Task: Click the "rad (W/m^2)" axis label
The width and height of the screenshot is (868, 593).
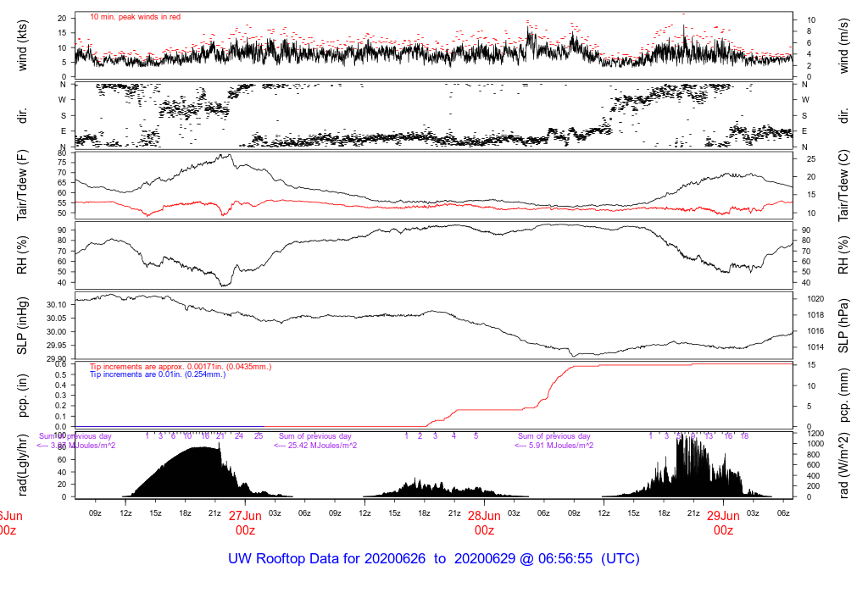Action: pos(843,465)
